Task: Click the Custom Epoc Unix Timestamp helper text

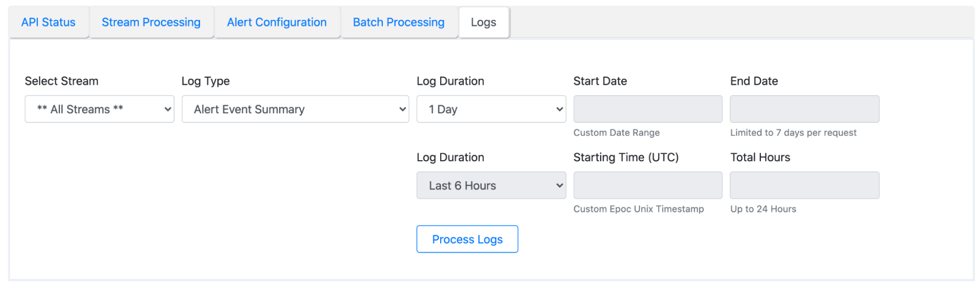Action: point(638,209)
